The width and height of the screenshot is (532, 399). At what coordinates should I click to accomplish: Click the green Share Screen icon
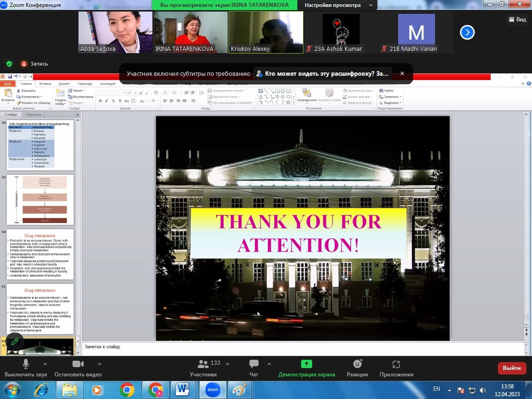tap(307, 364)
